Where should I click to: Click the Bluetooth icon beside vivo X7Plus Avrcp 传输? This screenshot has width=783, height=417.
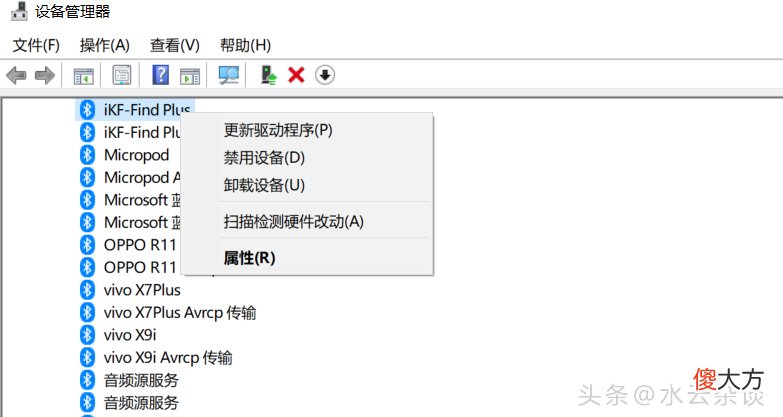(x=87, y=313)
